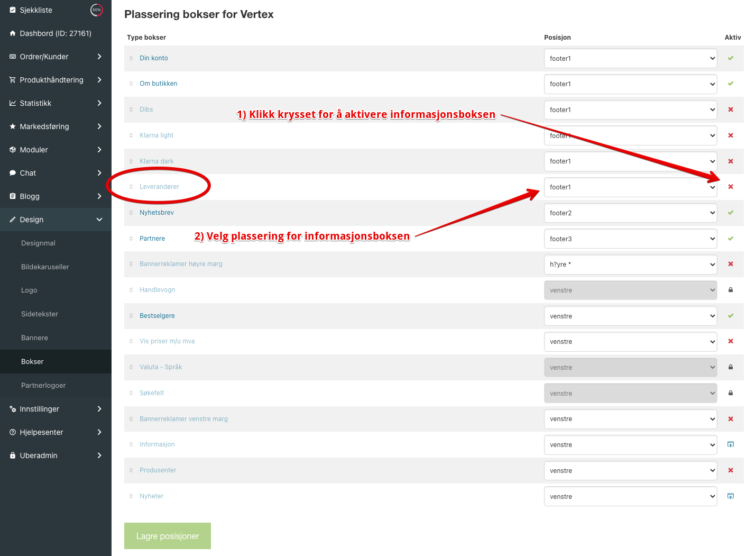Open position dropdown for Nyheter
This screenshot has height=556, width=756.
point(630,497)
